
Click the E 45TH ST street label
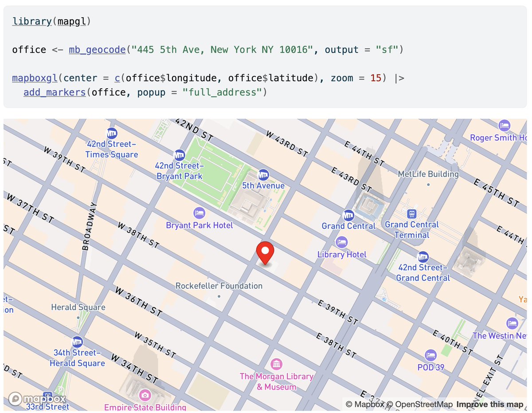pos(497,192)
